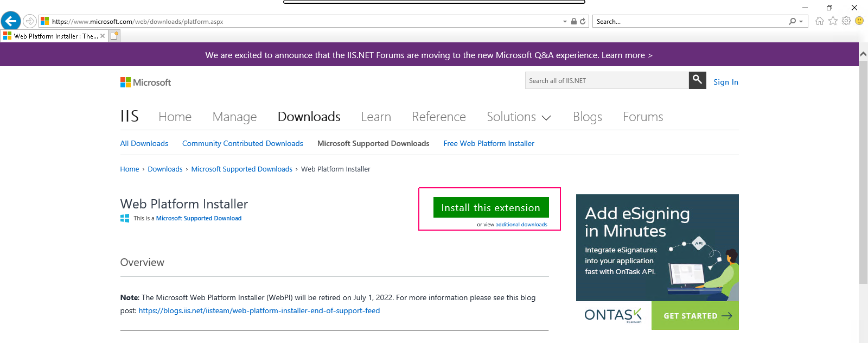Open Favorites star icon
This screenshot has height=343, width=868.
[x=833, y=21]
